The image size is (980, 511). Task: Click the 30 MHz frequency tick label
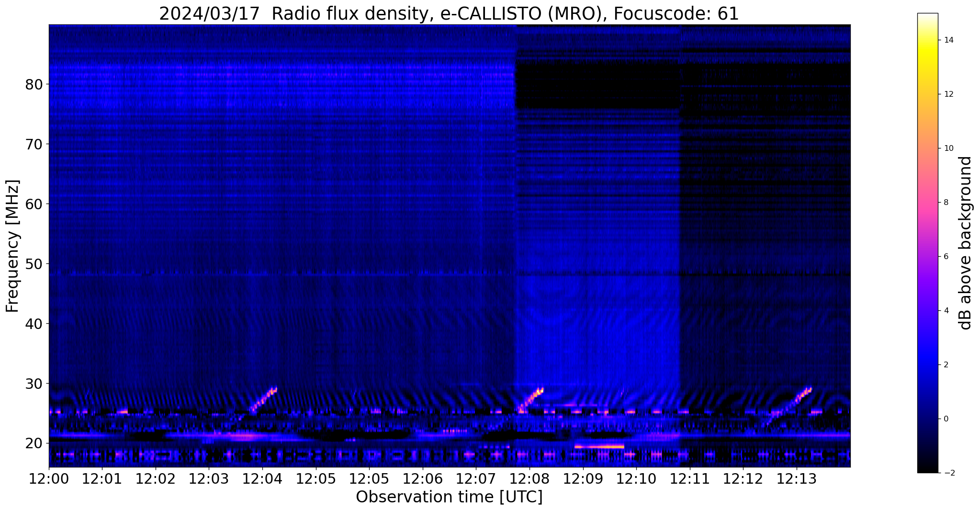pos(34,384)
